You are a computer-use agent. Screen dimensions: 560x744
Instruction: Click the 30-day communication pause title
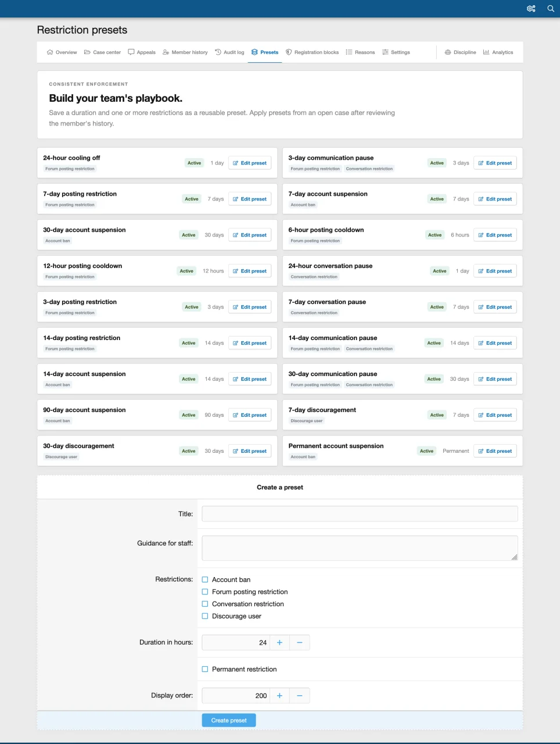(x=333, y=374)
